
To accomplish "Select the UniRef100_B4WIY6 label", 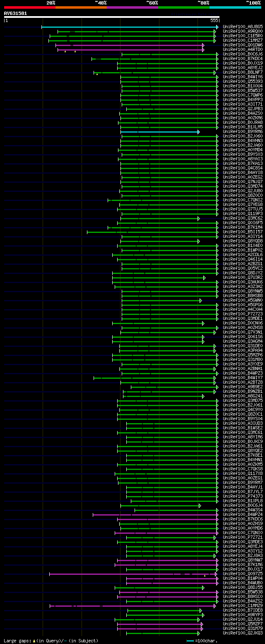I will 243,77.
